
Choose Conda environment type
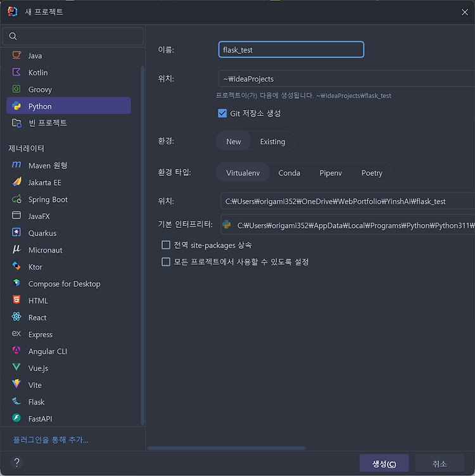(289, 173)
